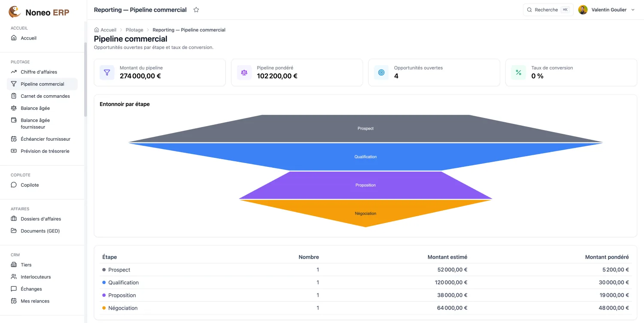Click the Carnet de commandes clipboard icon
Screen dimensions: 644x323
point(14,96)
